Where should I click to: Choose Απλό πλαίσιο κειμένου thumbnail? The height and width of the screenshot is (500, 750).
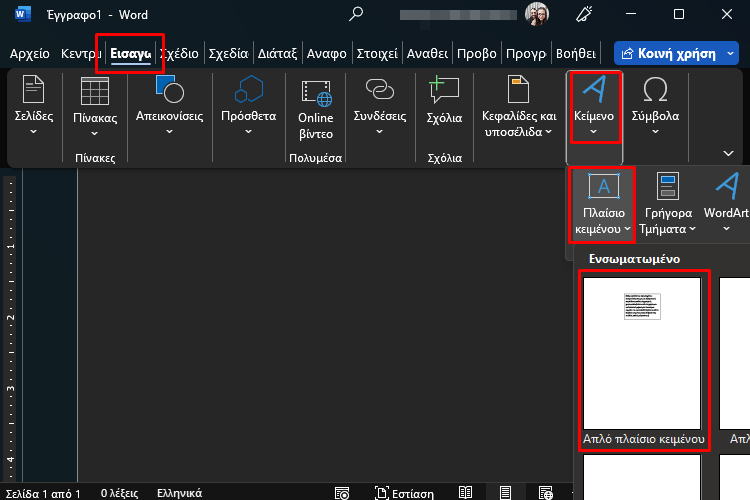pos(643,361)
